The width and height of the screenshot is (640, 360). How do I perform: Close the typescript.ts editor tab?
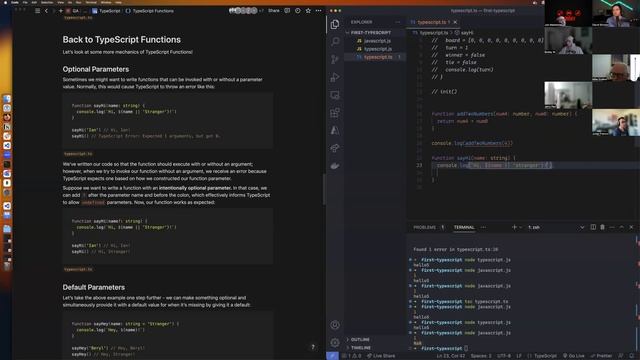(x=455, y=22)
